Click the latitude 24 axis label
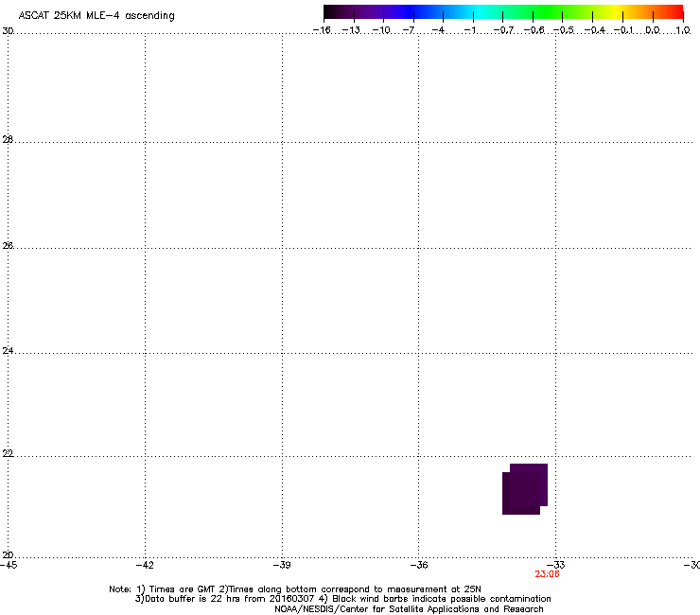The image size is (700, 615). (8, 351)
